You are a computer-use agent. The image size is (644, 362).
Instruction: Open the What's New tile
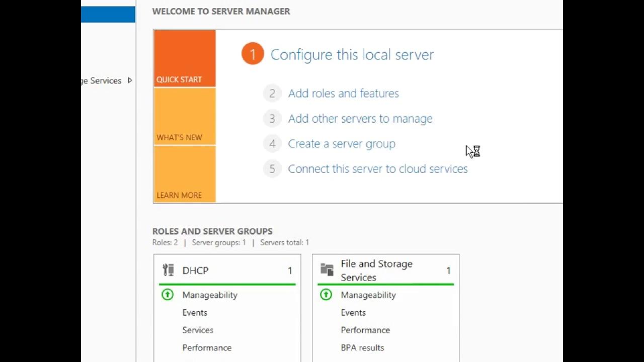pyautogui.click(x=185, y=117)
